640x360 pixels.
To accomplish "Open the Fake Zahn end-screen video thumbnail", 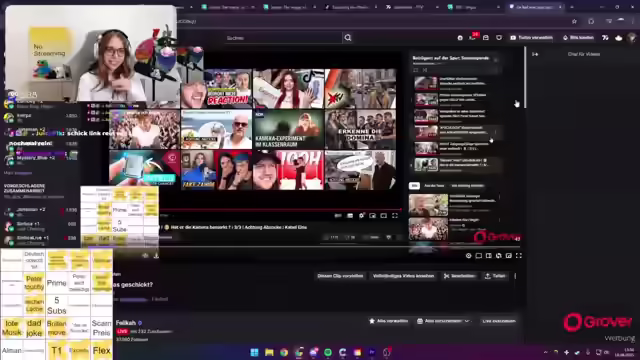I will coord(216,170).
